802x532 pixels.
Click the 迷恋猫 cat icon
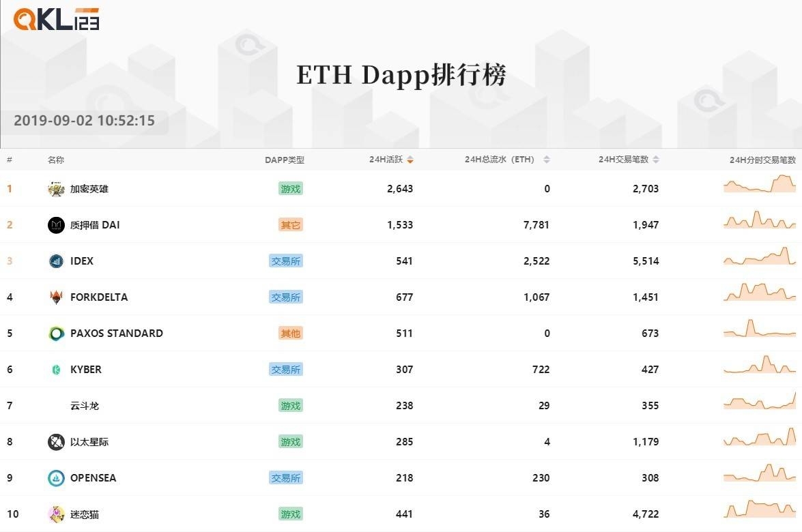[x=56, y=514]
